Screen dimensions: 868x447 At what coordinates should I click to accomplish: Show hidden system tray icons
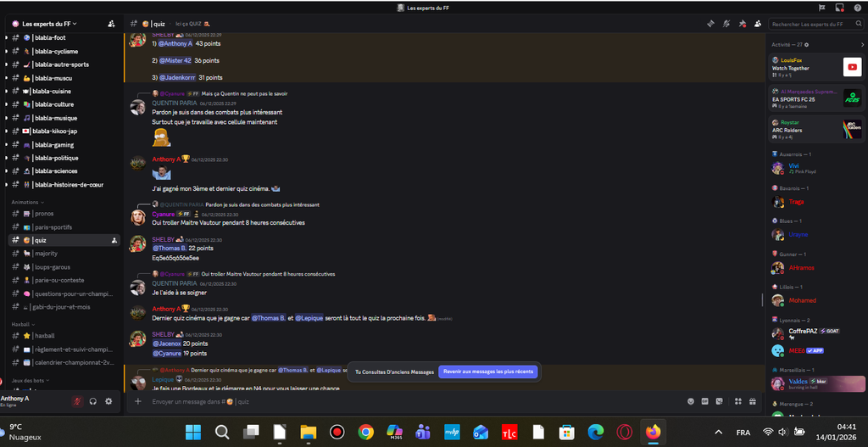tap(719, 432)
